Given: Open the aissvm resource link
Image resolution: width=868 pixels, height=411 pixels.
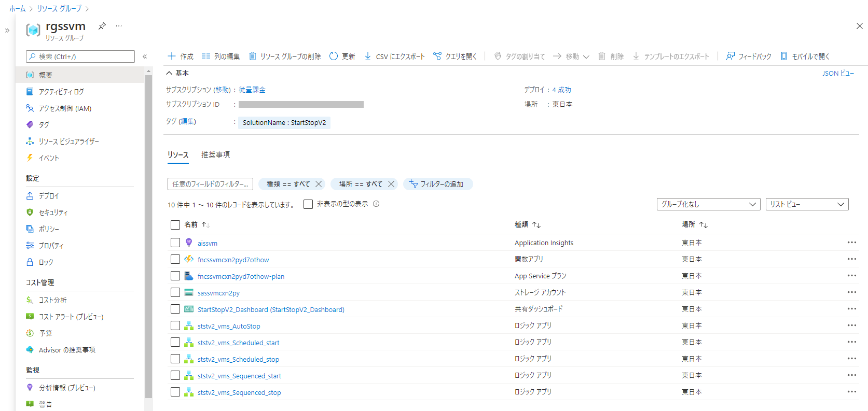Looking at the screenshot, I should (x=208, y=243).
